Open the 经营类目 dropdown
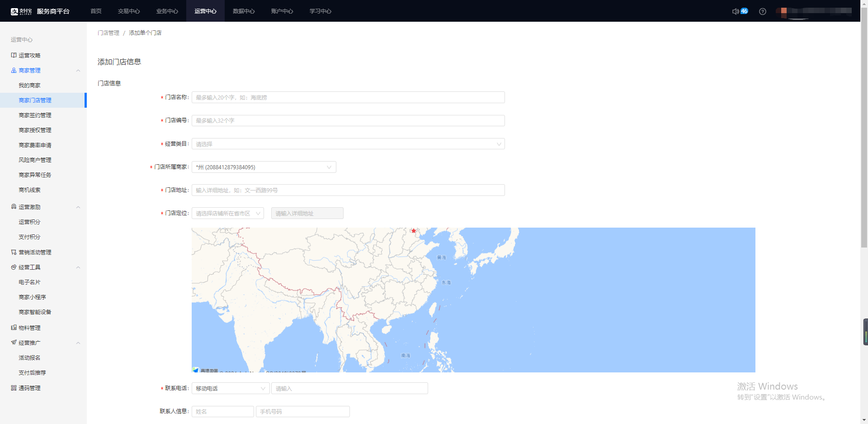This screenshot has width=868, height=424. [x=348, y=144]
